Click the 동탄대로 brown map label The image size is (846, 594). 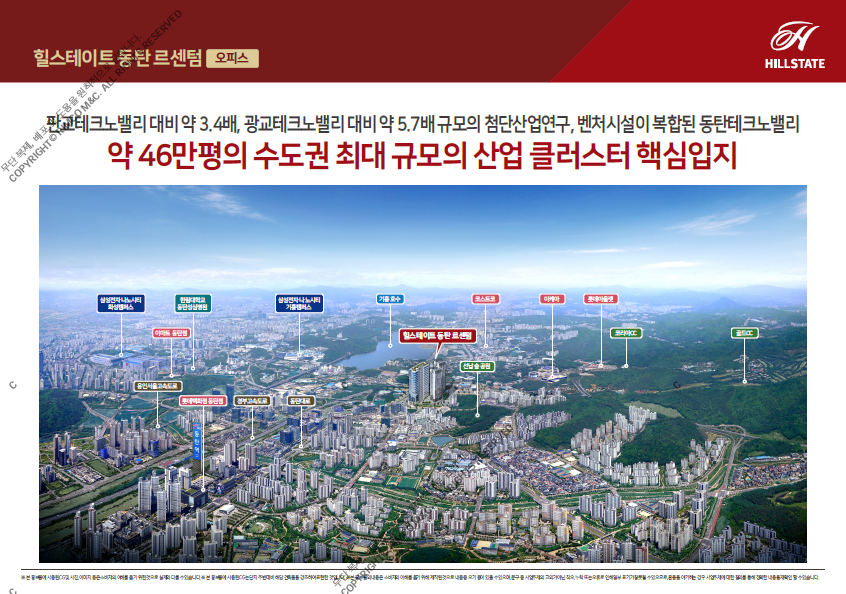coord(301,401)
